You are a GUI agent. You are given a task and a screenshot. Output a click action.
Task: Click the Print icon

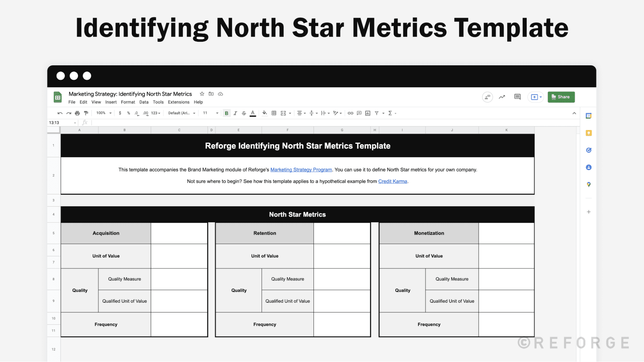point(77,113)
